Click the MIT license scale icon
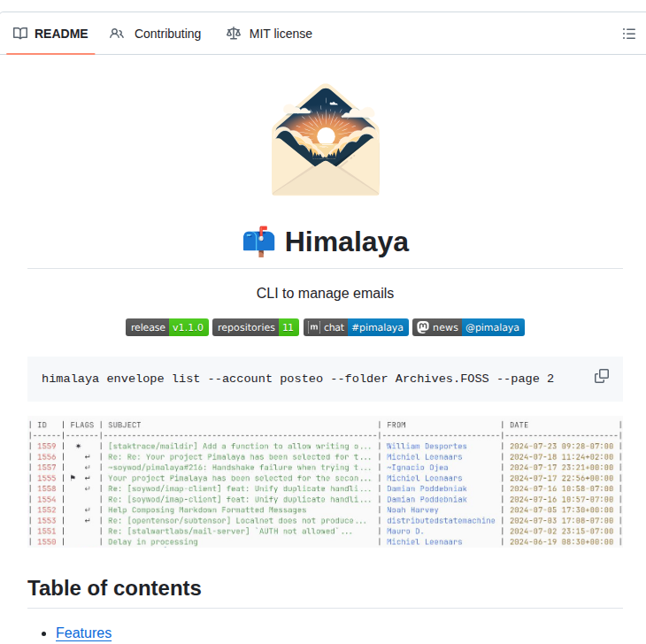Image resolution: width=646 pixels, height=644 pixels. pos(234,34)
